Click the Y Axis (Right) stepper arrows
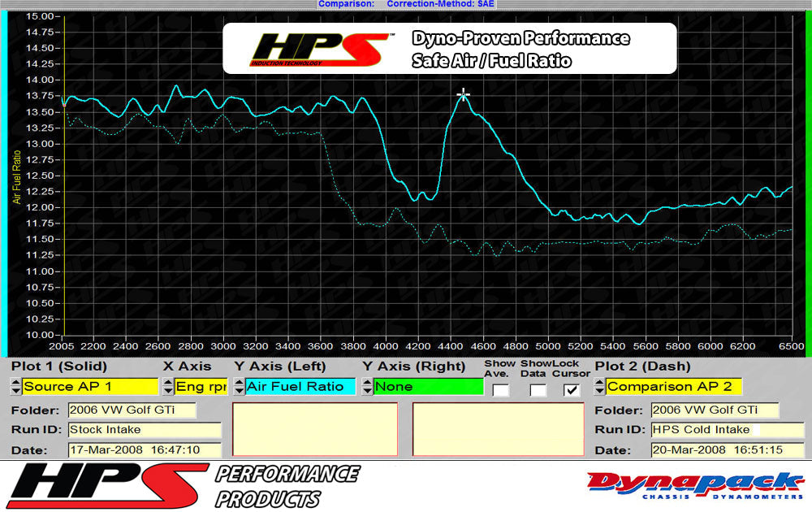The width and height of the screenshot is (812, 512). tap(368, 387)
